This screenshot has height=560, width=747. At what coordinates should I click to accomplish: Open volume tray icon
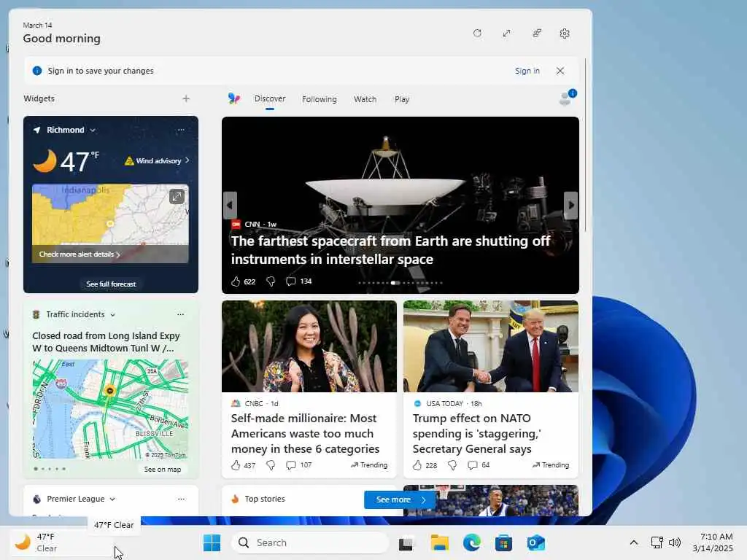675,542
